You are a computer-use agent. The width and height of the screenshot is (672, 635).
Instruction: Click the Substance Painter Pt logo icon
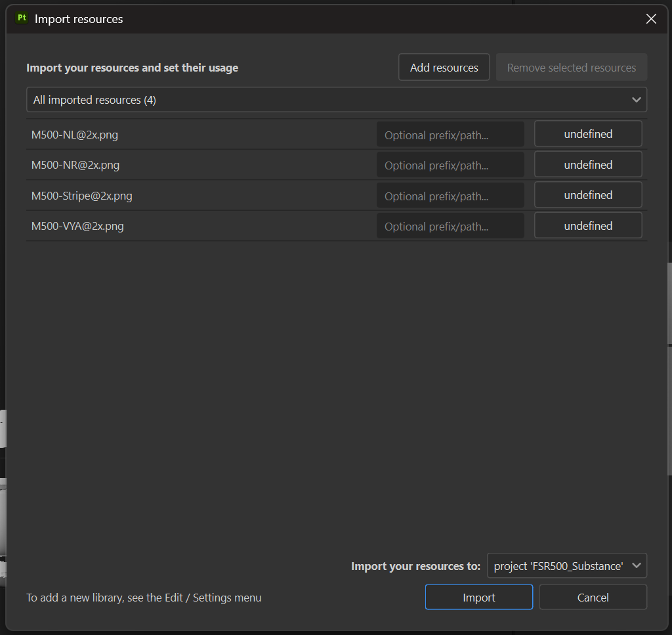tap(22, 18)
